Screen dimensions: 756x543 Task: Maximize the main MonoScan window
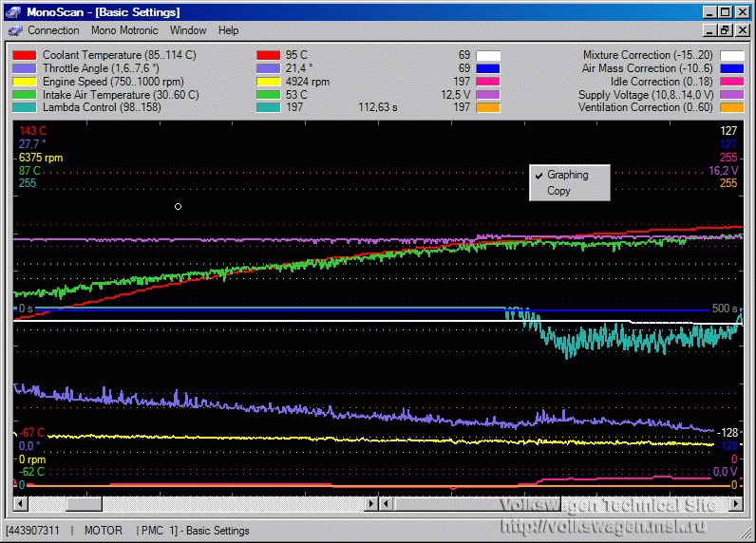coord(725,12)
